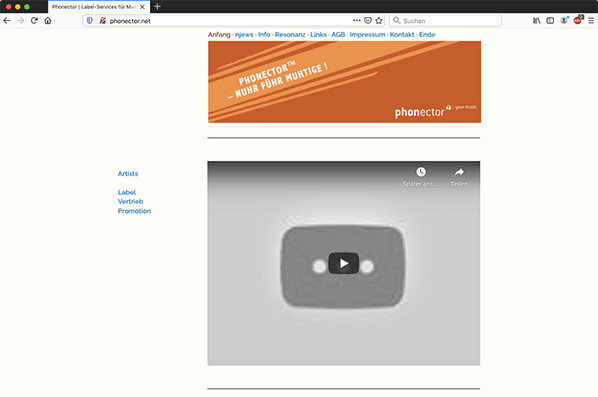This screenshot has height=397, width=598.
Task: Open the 'Info' navigation link
Action: point(264,34)
